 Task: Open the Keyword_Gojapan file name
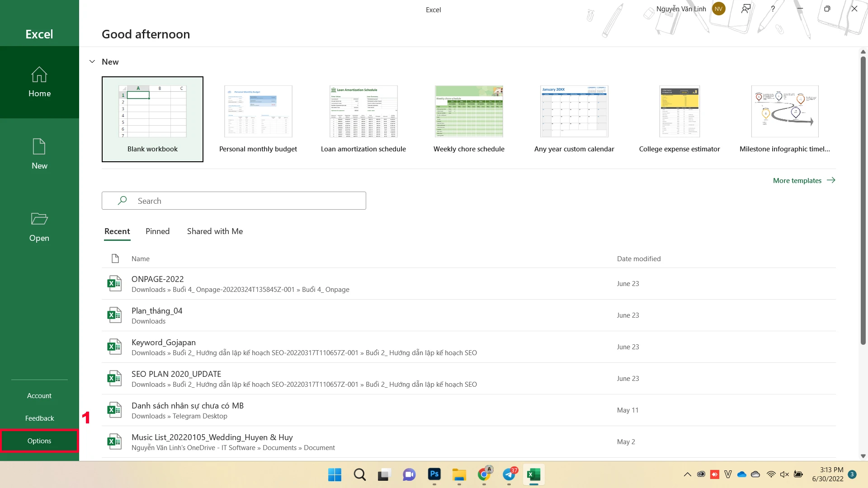tap(163, 342)
